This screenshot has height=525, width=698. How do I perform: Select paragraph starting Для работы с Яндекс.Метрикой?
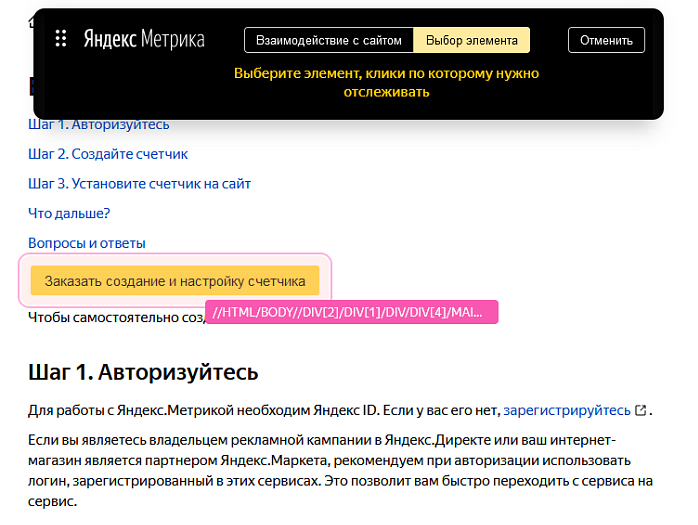(x=264, y=410)
